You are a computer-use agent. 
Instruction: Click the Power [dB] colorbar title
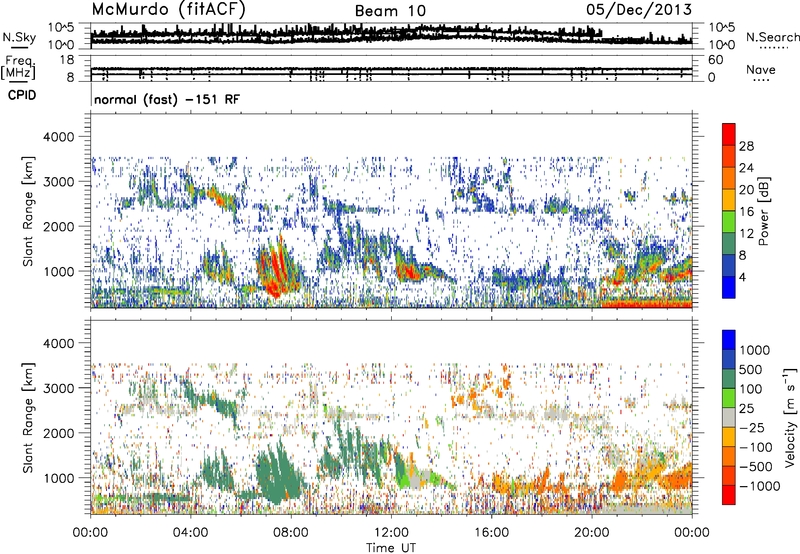[764, 211]
